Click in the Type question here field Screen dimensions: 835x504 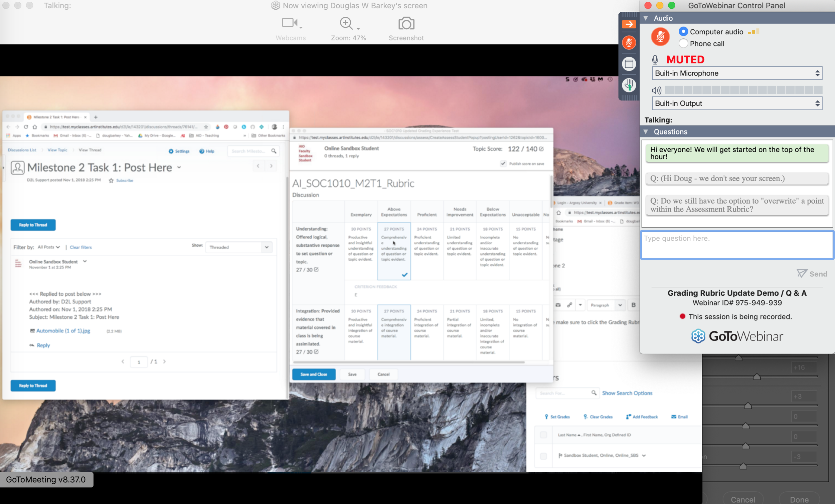point(736,245)
